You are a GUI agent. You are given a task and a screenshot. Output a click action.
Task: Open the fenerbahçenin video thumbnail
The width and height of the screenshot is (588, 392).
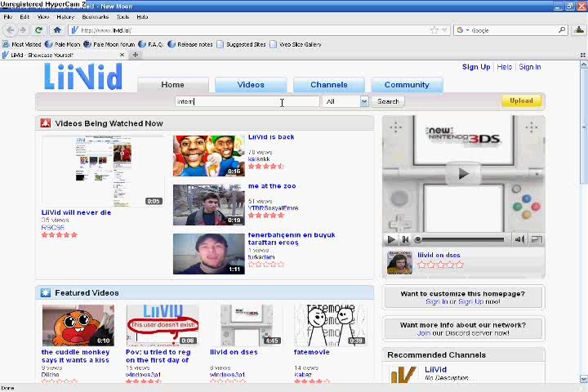pyautogui.click(x=209, y=254)
